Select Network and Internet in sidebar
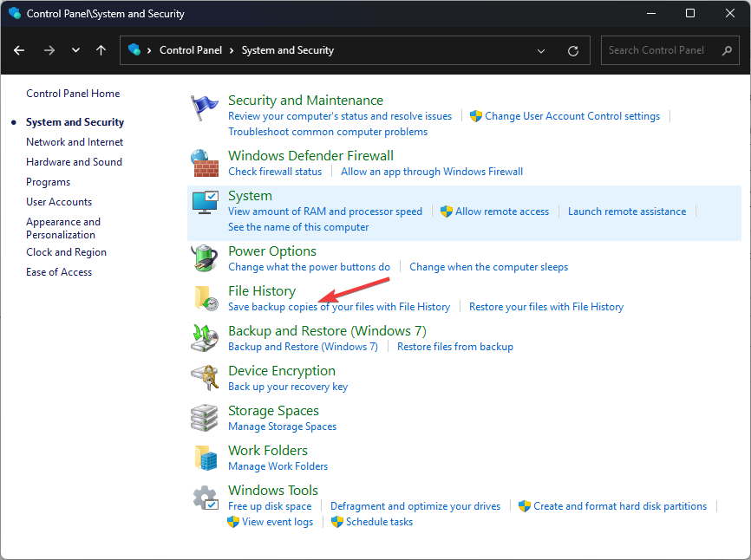751x560 pixels. point(75,142)
